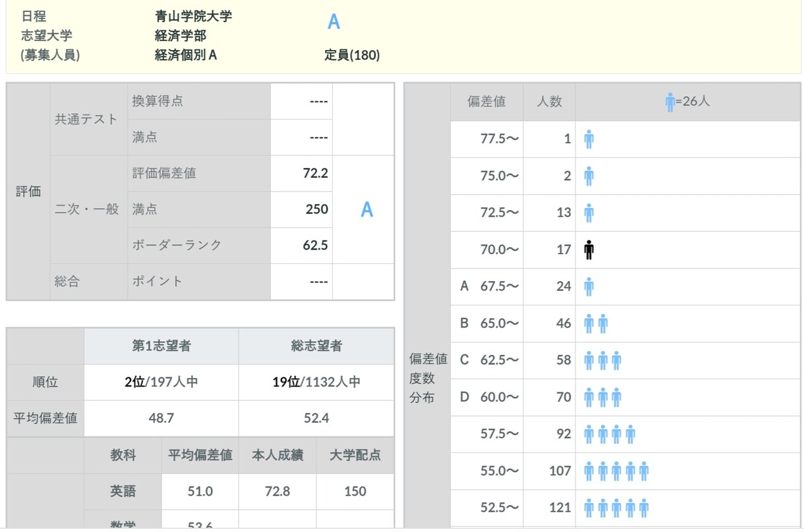Image resolution: width=804 pixels, height=532 pixels.
Task: Click the person icon in the 77.5 row
Action: coord(589,140)
